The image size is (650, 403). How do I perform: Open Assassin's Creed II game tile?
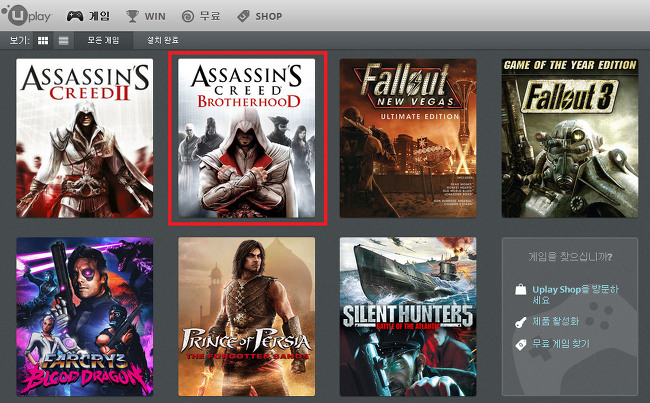click(x=85, y=138)
